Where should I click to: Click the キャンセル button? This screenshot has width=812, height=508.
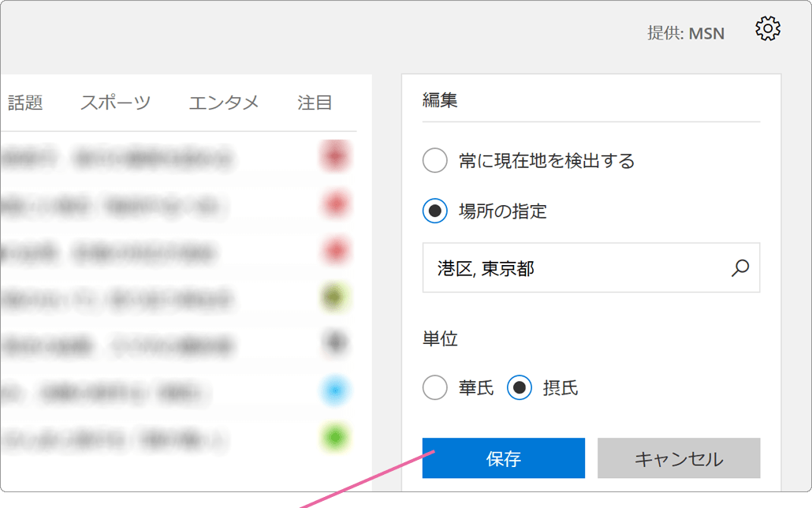click(x=679, y=458)
